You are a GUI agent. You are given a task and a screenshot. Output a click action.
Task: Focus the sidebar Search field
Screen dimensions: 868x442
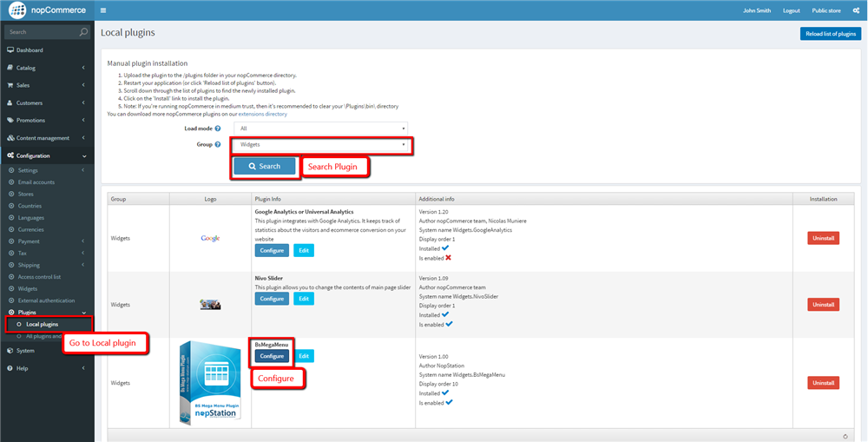click(x=42, y=32)
